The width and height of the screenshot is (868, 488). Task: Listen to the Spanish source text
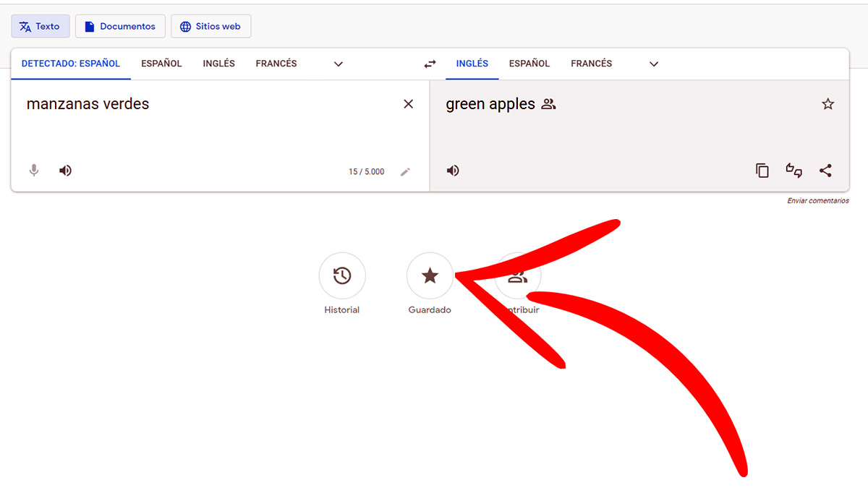[x=66, y=171]
